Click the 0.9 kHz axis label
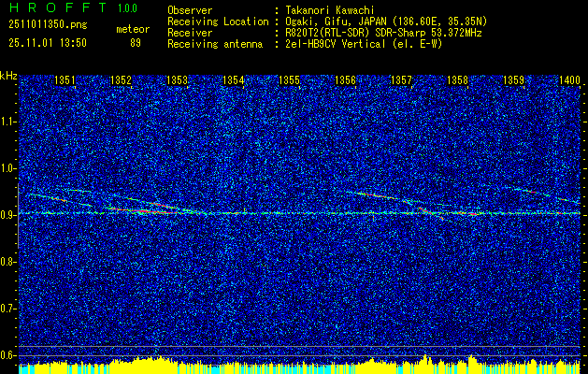Image resolution: width=588 pixels, height=374 pixels. pyautogui.click(x=7, y=215)
